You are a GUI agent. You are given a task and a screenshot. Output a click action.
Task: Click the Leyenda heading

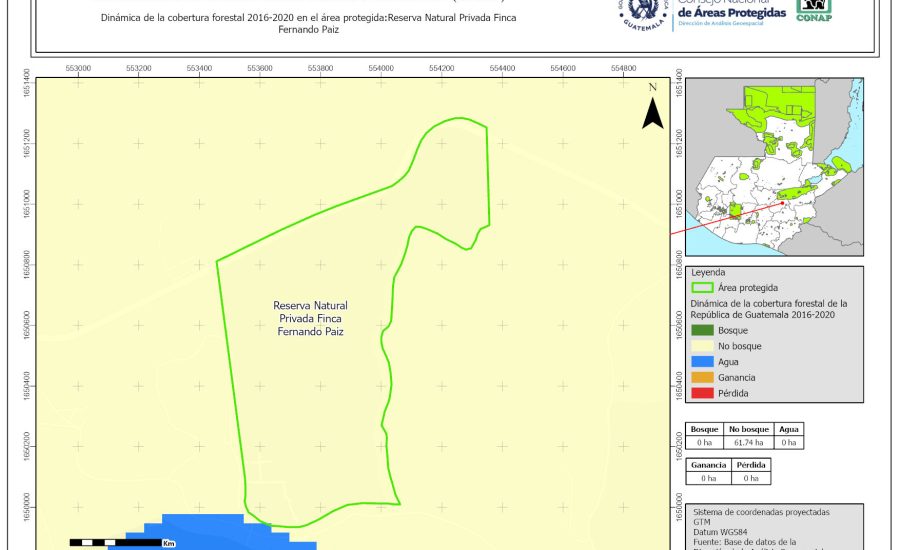[x=707, y=272]
